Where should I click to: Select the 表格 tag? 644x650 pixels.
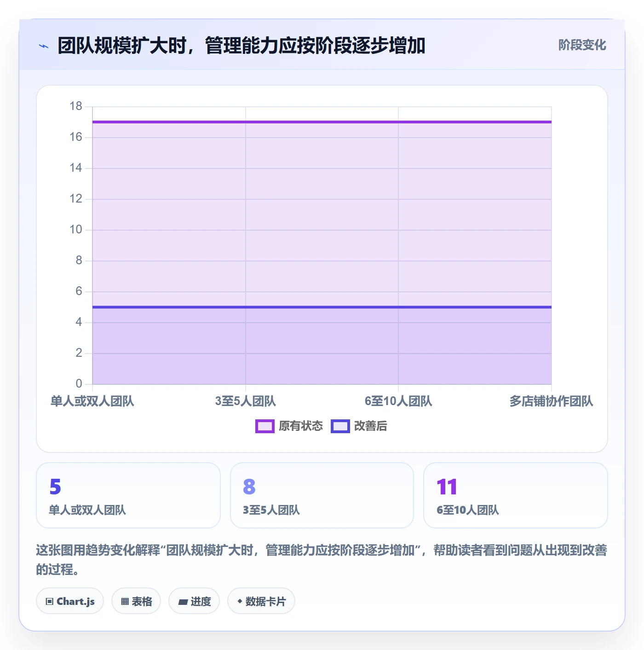coord(136,601)
